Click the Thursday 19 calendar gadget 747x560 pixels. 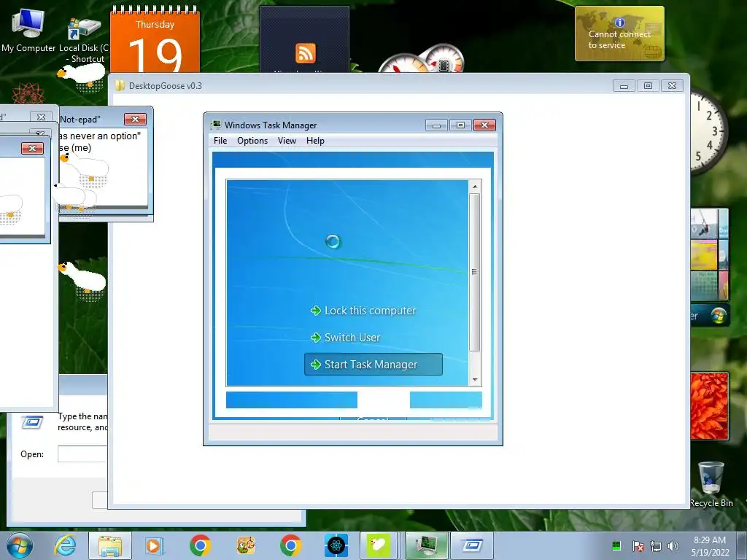pos(155,41)
